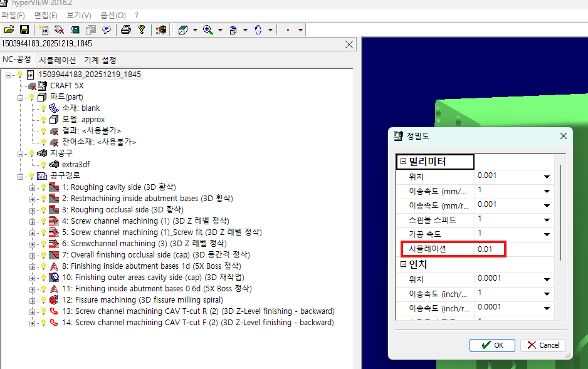The height and width of the screenshot is (369, 588).
Task: Switch to the 기계 설정 tab
Action: pos(100,60)
